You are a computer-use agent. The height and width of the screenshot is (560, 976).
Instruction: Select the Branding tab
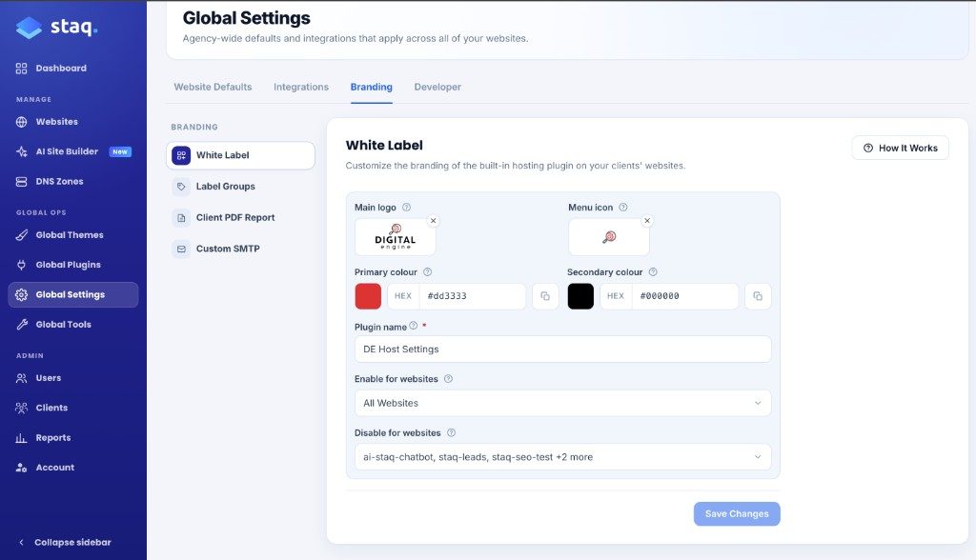[372, 87]
